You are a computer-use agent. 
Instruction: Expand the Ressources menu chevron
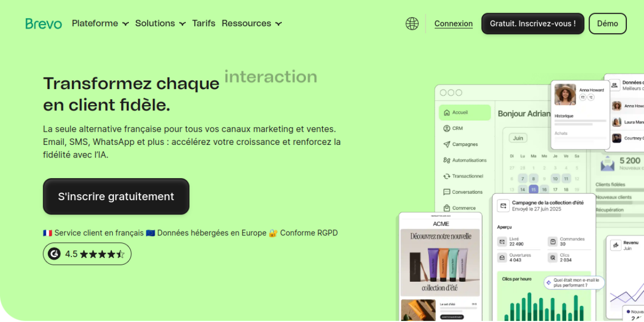click(x=278, y=24)
